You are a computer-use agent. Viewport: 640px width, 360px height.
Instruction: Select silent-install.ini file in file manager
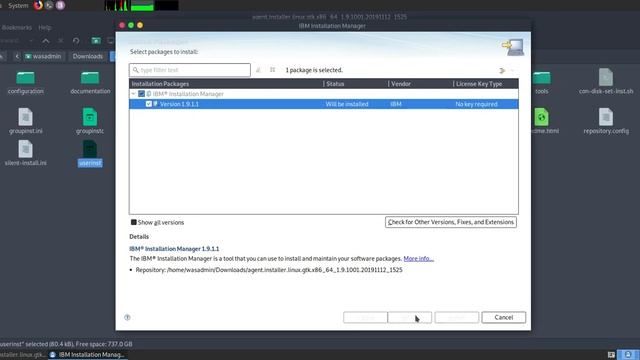(25, 153)
